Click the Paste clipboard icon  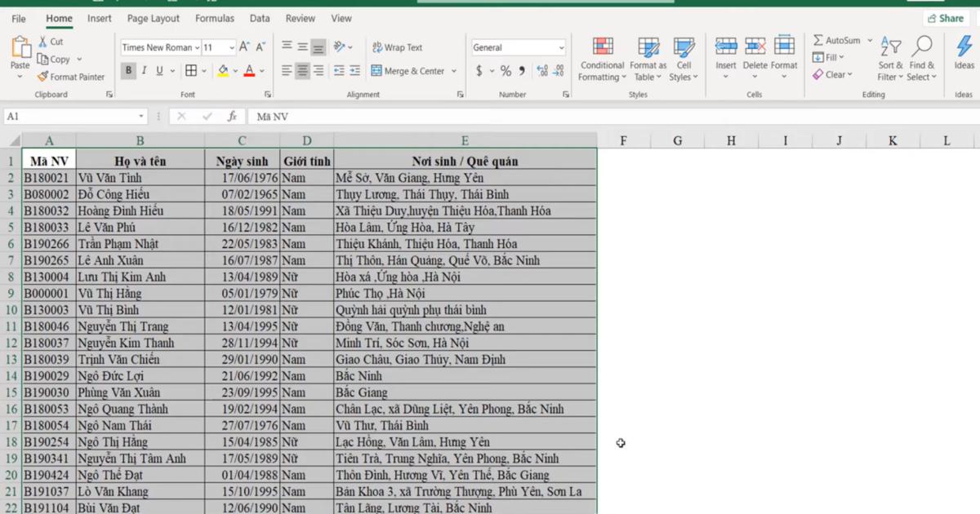tap(20, 49)
